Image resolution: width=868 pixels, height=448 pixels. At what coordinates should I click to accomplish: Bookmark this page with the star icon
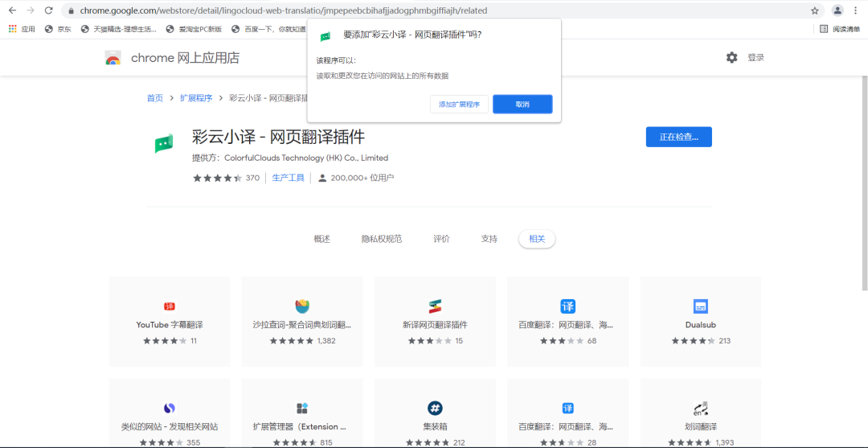pyautogui.click(x=815, y=10)
